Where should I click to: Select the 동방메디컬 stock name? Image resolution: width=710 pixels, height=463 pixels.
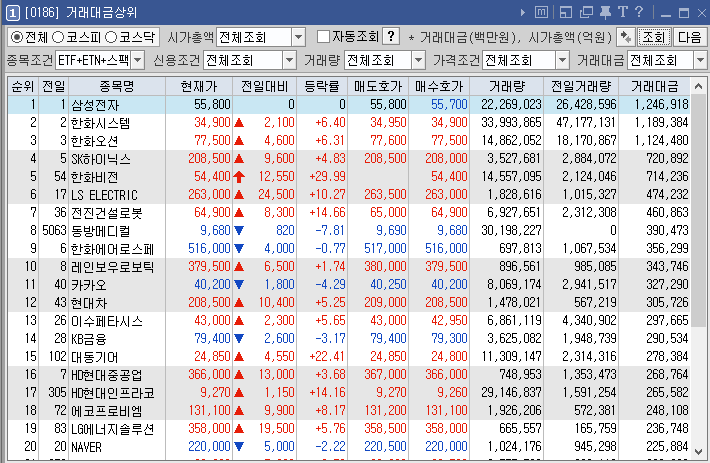pyautogui.click(x=100, y=231)
